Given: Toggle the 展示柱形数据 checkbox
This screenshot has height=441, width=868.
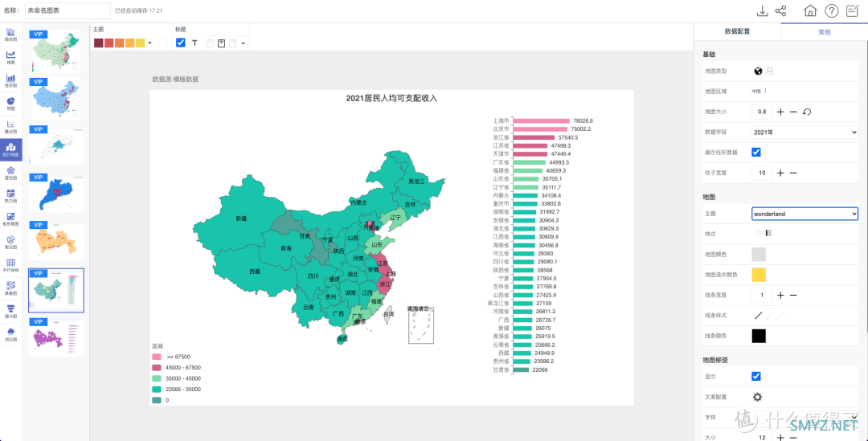Looking at the screenshot, I should [756, 152].
